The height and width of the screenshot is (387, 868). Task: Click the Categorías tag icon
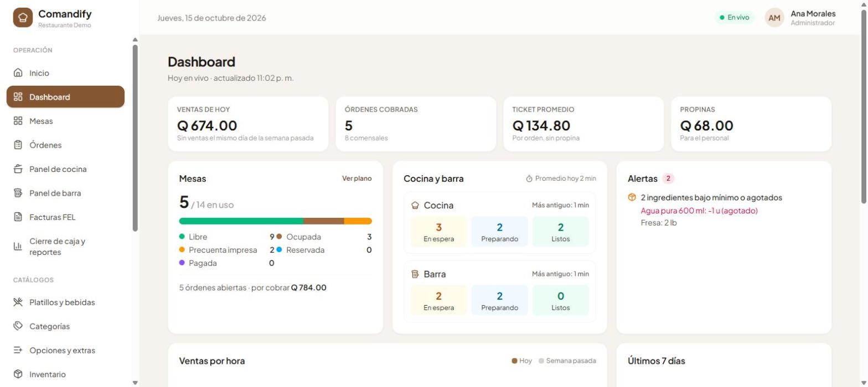point(18,326)
